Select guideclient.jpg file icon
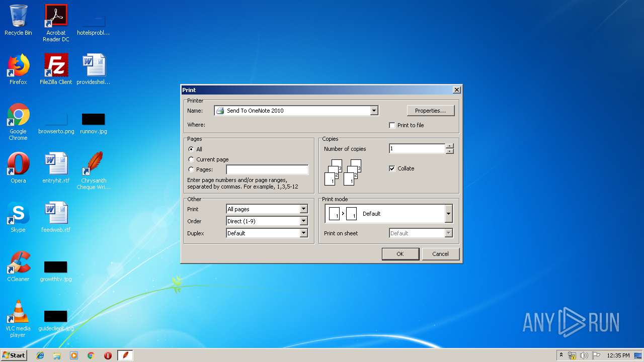This screenshot has height=362, width=644. 56,321
